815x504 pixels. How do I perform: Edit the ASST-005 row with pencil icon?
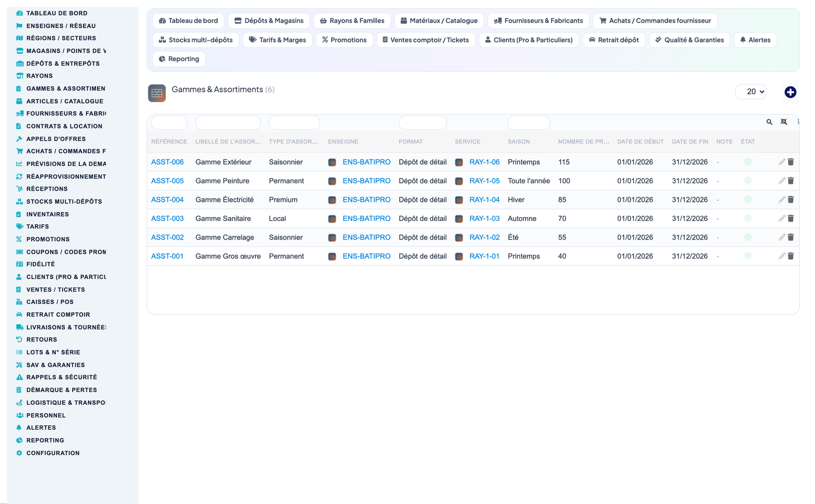point(782,181)
